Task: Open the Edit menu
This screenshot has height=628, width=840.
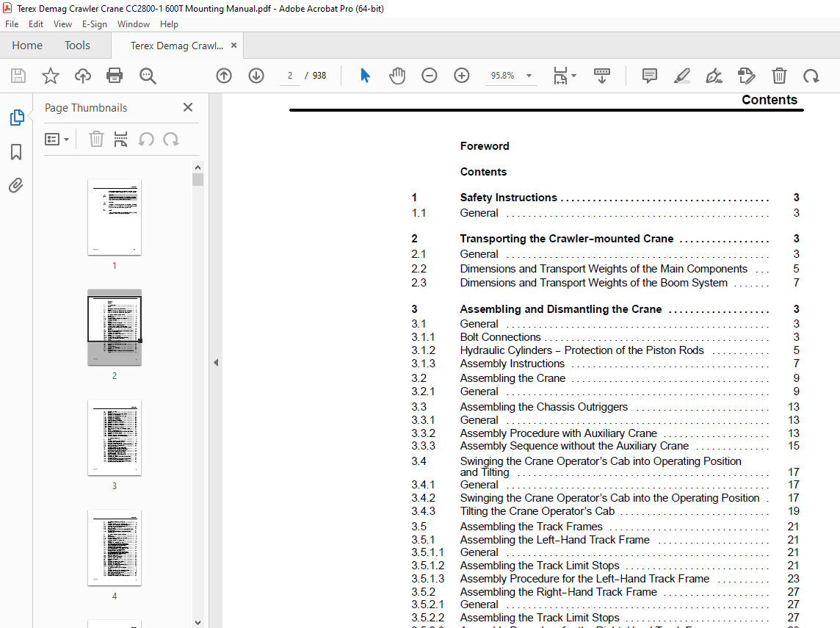Action: [x=36, y=24]
